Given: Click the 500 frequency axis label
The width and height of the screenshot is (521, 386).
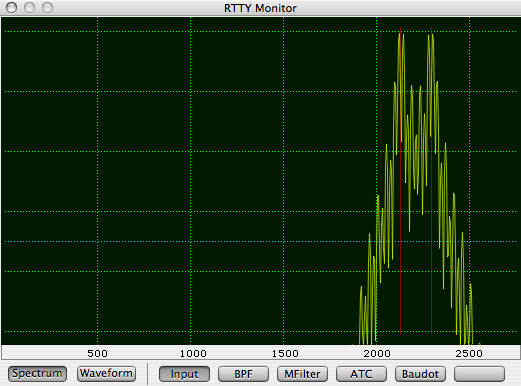Looking at the screenshot, I should click(97, 353).
